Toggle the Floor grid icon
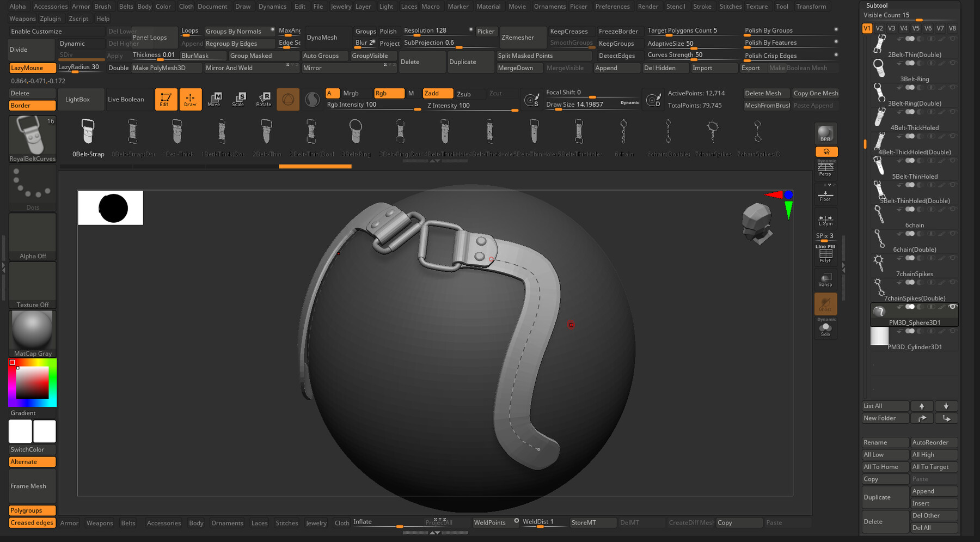Screen dimensions: 980x542 tap(825, 195)
